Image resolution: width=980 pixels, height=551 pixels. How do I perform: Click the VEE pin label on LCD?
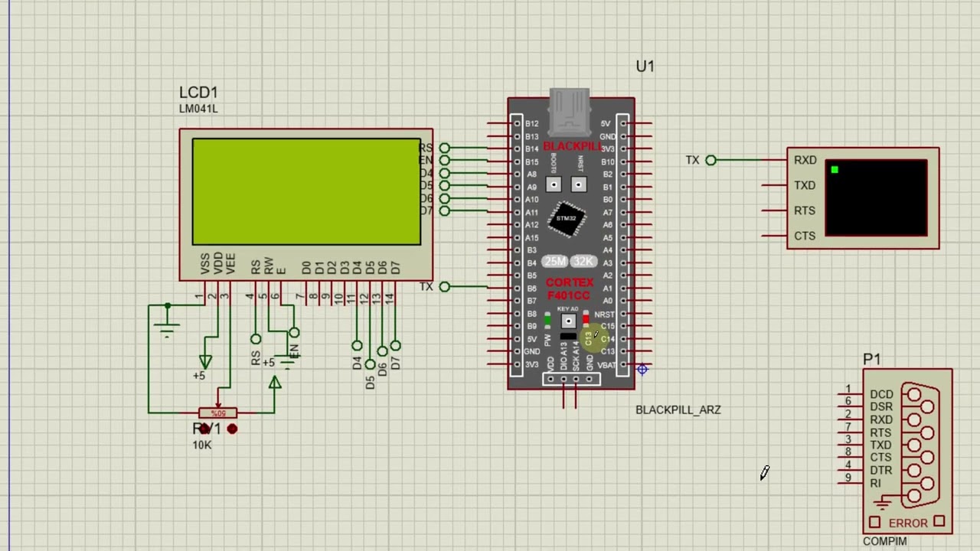coord(230,264)
